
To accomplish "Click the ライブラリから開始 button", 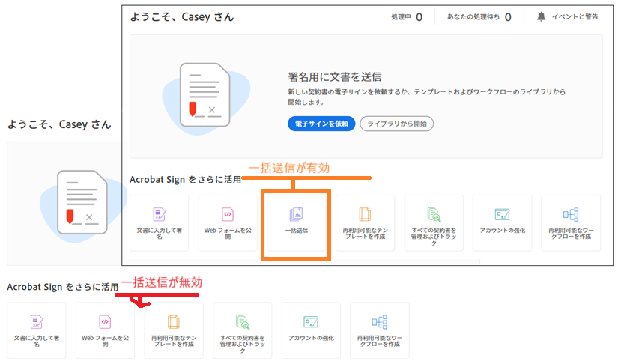I will (x=397, y=124).
